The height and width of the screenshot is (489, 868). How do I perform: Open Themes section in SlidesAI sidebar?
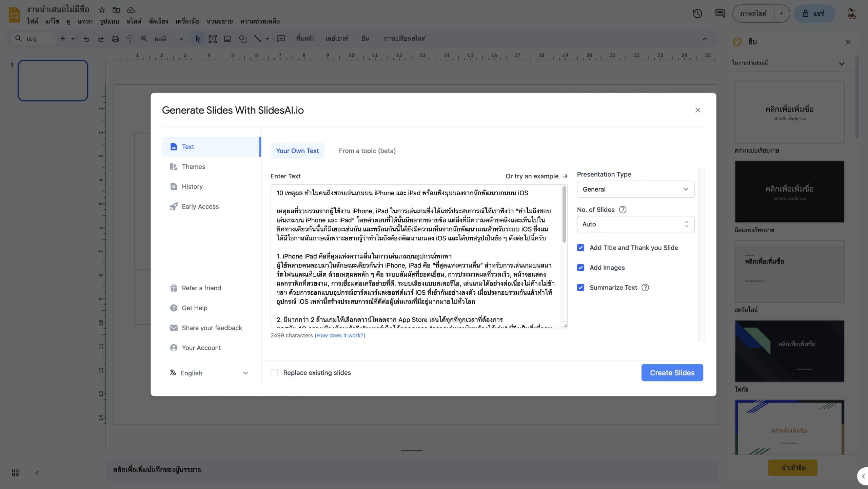pos(194,167)
